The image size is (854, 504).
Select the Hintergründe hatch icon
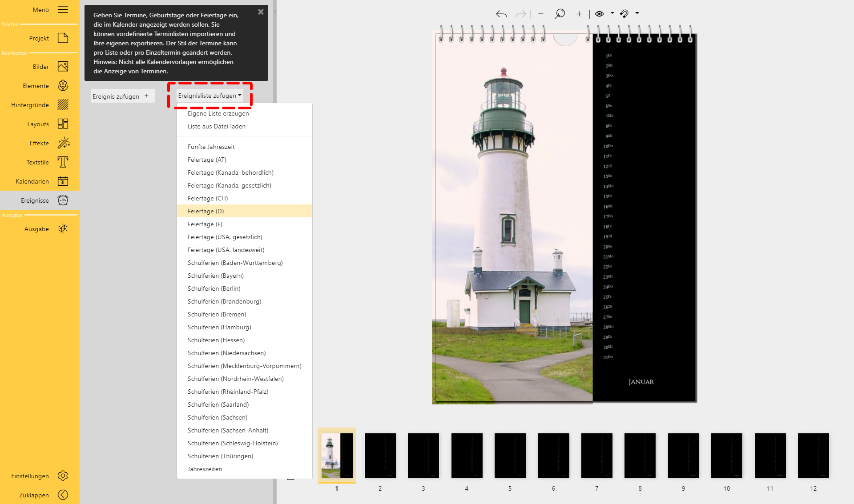(63, 105)
